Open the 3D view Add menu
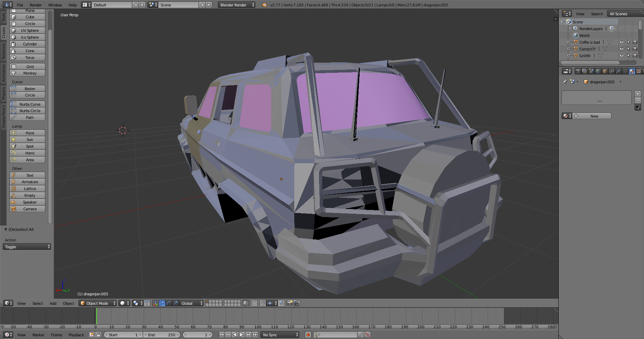Viewport: 644px width, 339px height. (53, 303)
